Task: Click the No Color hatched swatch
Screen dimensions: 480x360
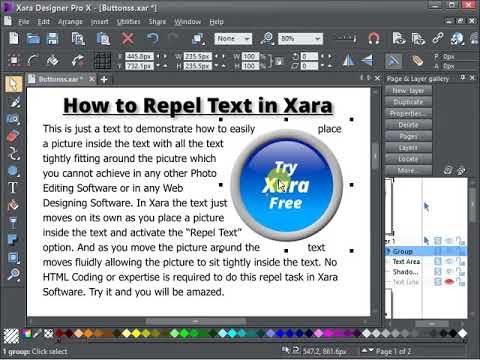Action: [x=11, y=335]
